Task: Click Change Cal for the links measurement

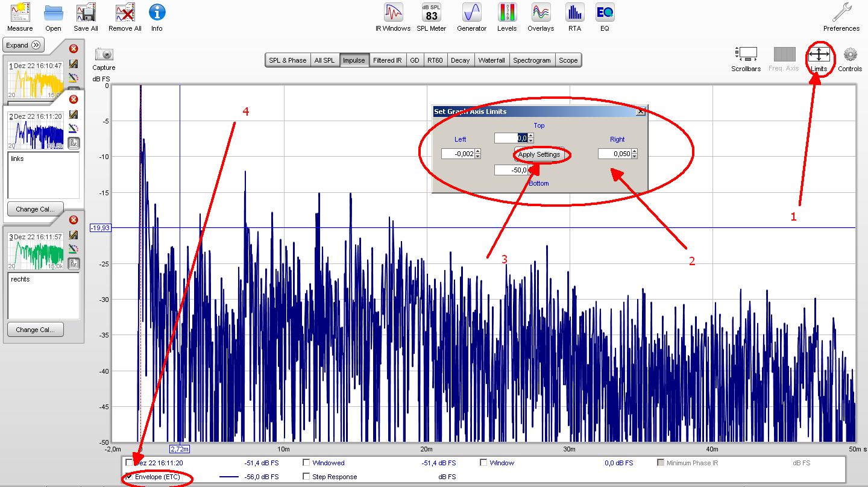Action: click(x=35, y=209)
